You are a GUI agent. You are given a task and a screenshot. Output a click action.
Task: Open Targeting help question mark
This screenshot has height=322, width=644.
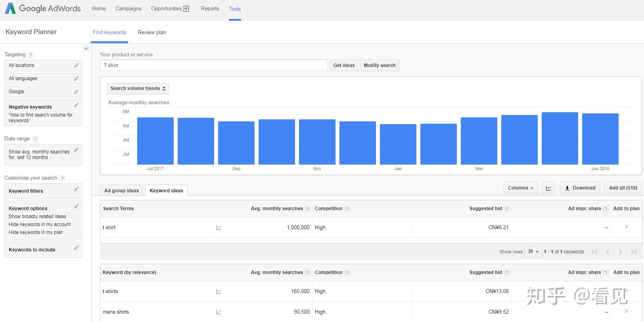click(x=31, y=55)
